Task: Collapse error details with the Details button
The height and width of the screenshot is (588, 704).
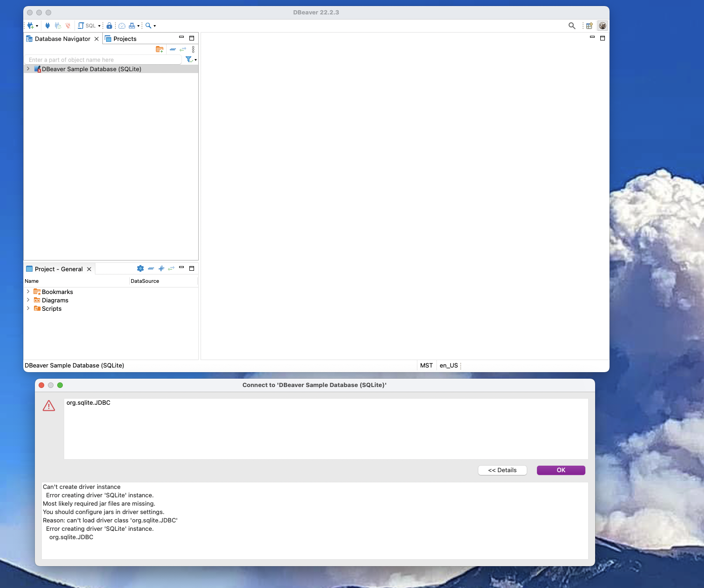Action: tap(502, 470)
